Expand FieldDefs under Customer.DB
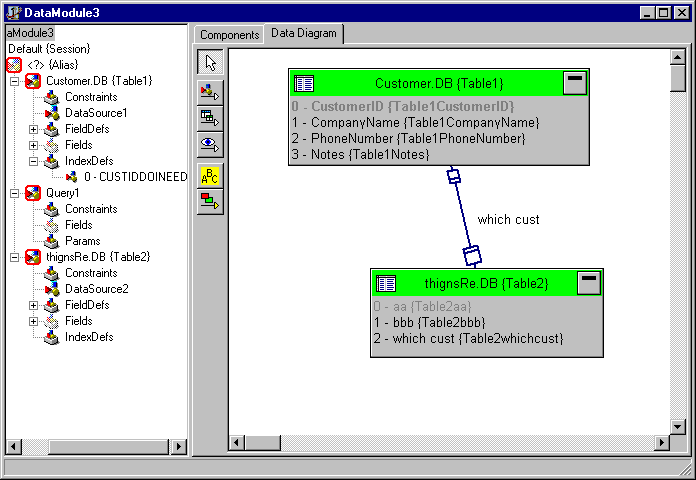 (x=33, y=129)
